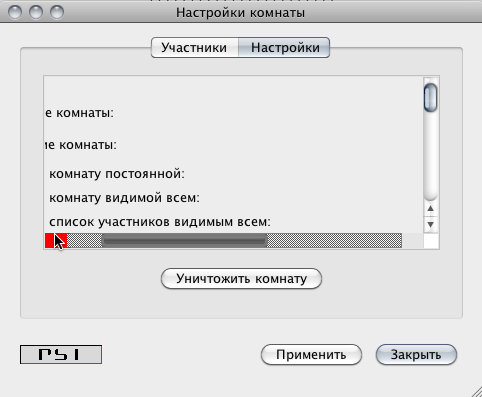Click the Закрыть button

(416, 355)
